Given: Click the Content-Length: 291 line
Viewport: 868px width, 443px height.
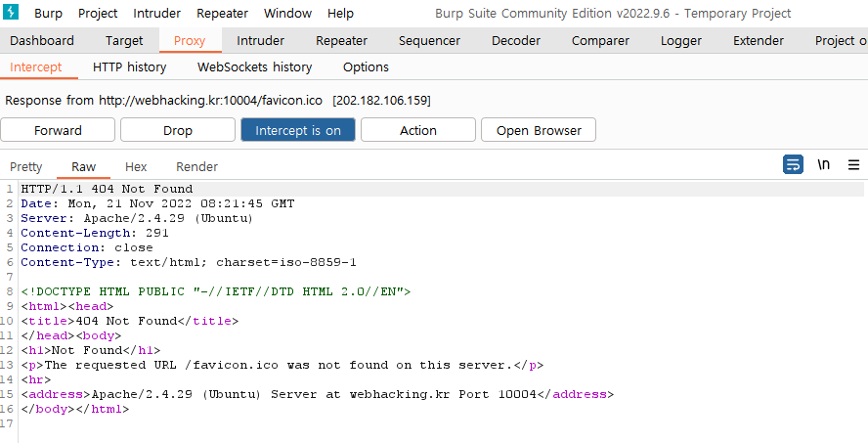Looking at the screenshot, I should [95, 233].
